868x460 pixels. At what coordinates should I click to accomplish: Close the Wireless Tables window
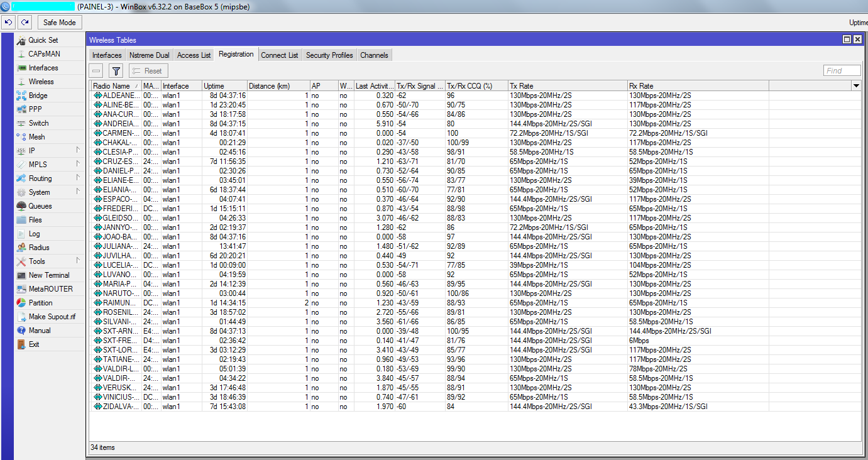point(857,40)
